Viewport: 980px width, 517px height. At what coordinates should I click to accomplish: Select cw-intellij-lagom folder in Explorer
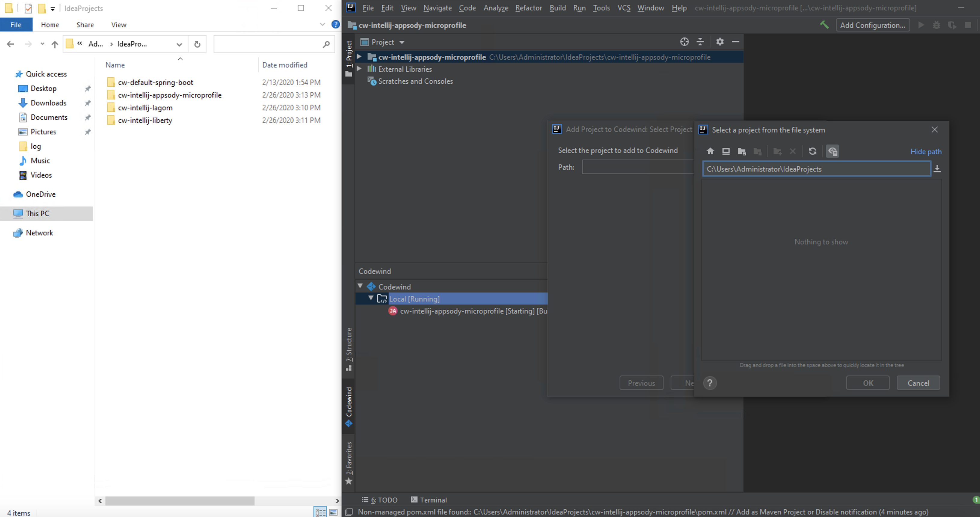coord(145,108)
